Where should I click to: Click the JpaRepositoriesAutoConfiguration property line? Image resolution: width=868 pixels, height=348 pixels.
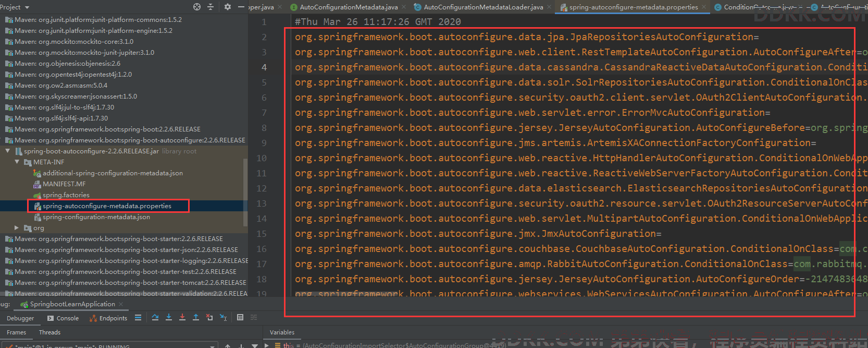coord(527,37)
